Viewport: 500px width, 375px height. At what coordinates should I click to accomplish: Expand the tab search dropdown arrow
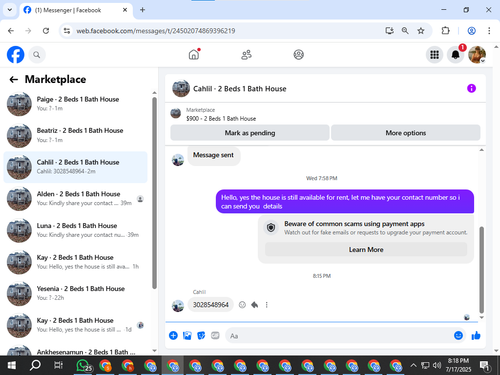coord(10,10)
